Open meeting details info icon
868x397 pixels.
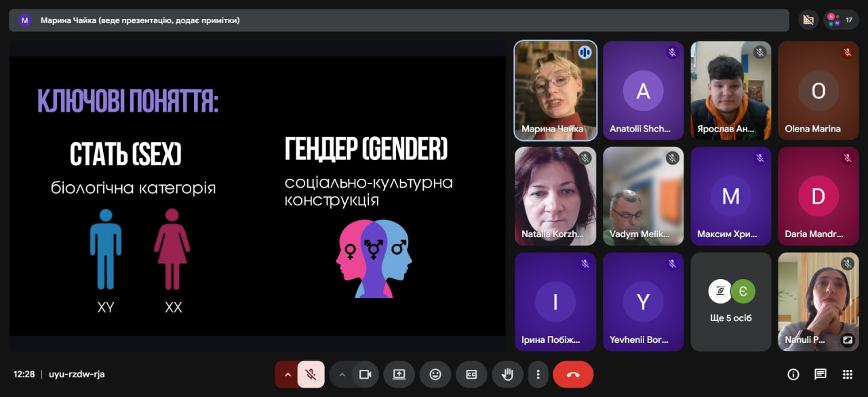pos(793,375)
